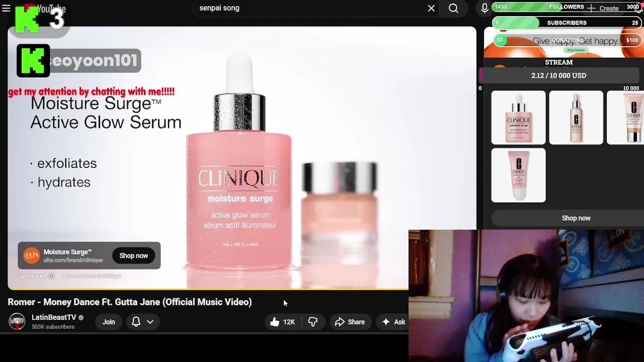Open the Ask AI button
The image size is (644, 362).
393,322
